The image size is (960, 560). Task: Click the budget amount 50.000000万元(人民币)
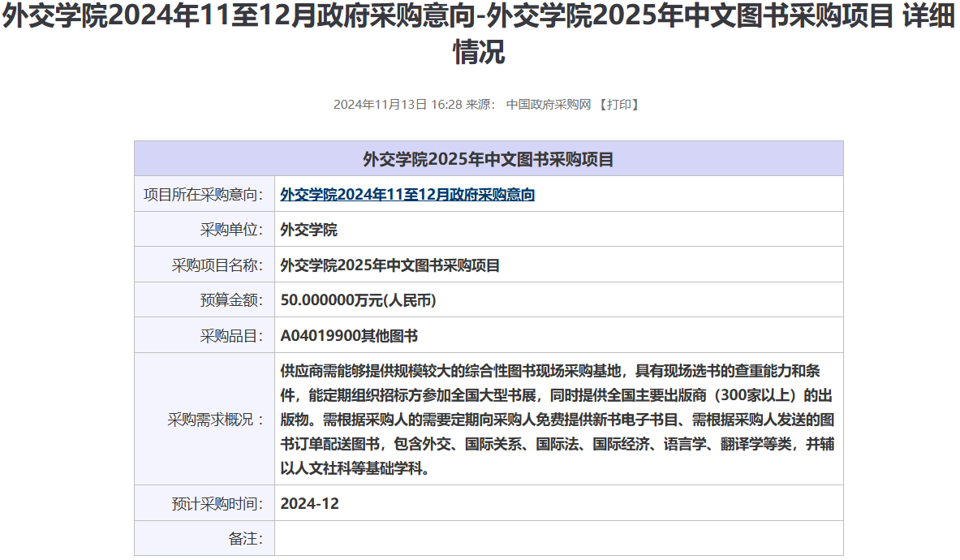358,300
